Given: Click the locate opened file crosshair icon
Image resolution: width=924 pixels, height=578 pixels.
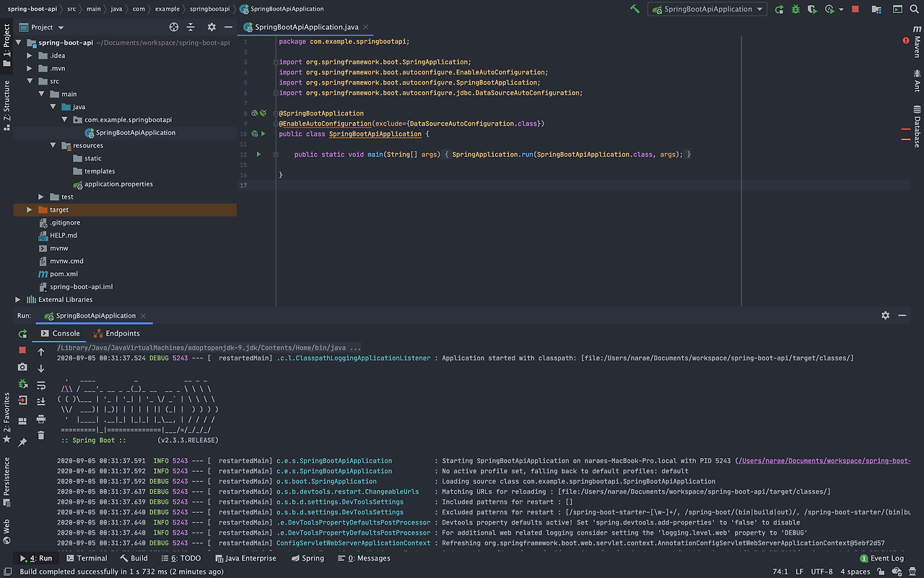Looking at the screenshot, I should coord(173,27).
